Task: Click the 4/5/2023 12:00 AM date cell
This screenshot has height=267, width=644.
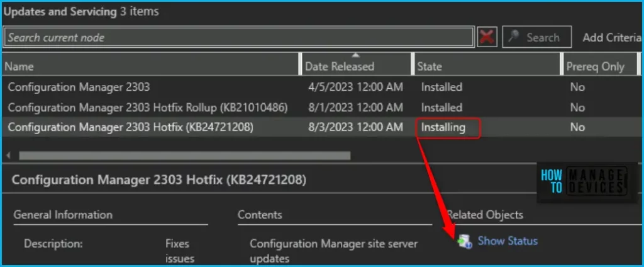Action: tap(356, 87)
